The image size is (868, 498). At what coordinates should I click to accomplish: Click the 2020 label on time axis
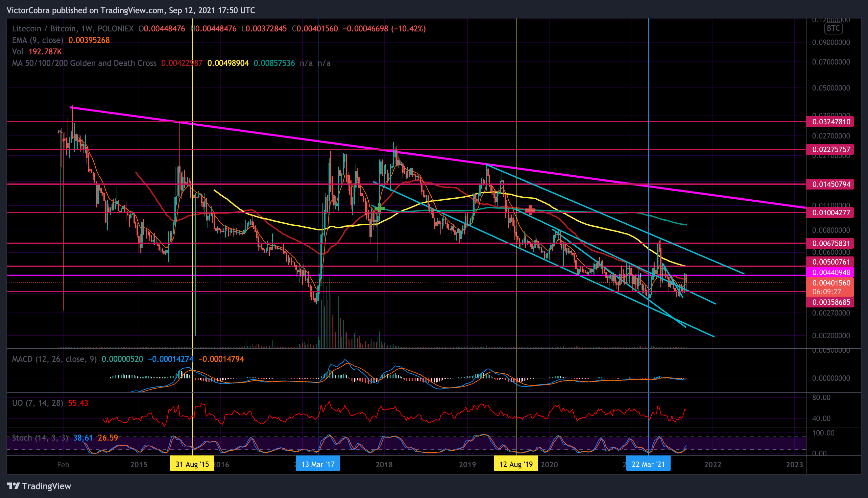[x=549, y=465]
